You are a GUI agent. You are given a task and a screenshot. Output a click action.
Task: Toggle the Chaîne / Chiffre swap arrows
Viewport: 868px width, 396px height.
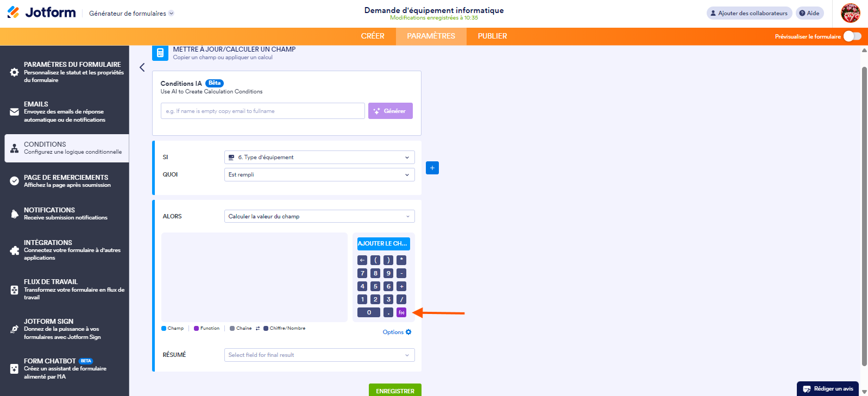(257, 328)
